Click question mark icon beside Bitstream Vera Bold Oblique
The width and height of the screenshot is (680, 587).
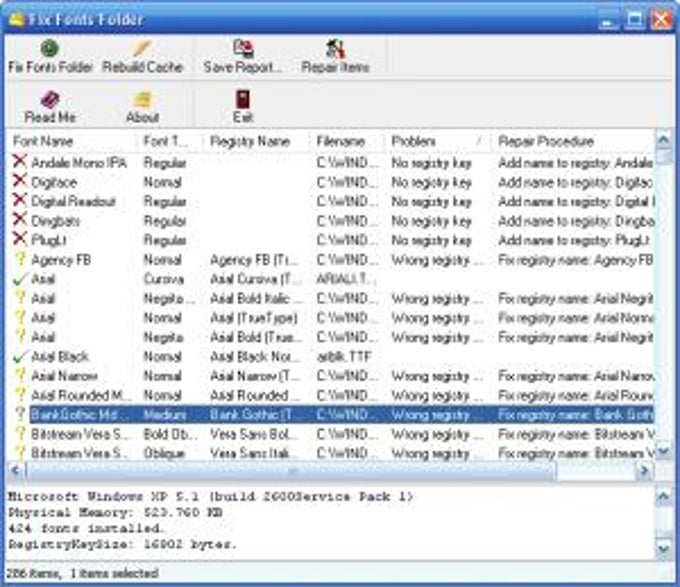(20, 433)
